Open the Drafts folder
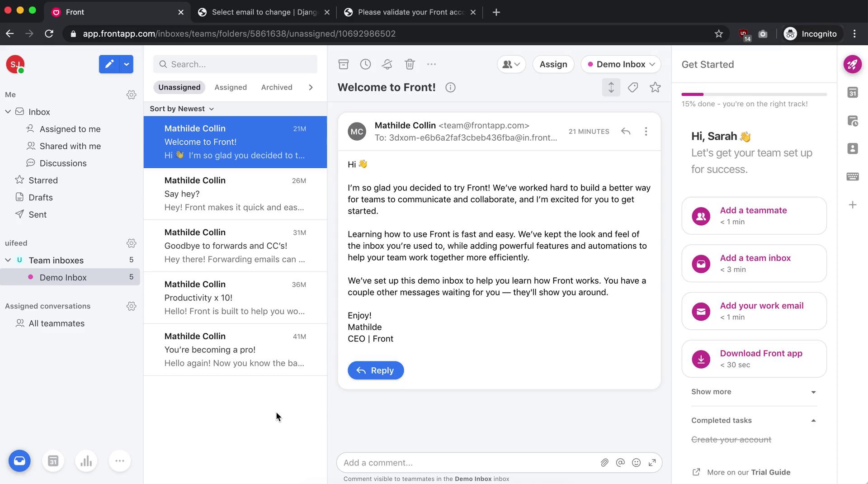 pyautogui.click(x=40, y=198)
